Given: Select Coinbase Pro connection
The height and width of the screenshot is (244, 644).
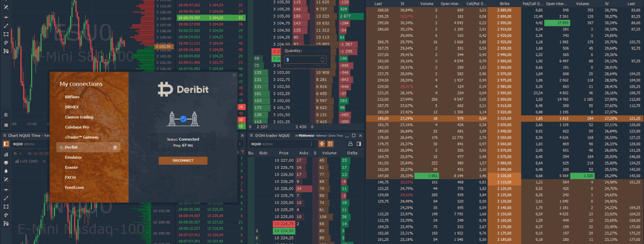Looking at the screenshot, I should [77, 127].
